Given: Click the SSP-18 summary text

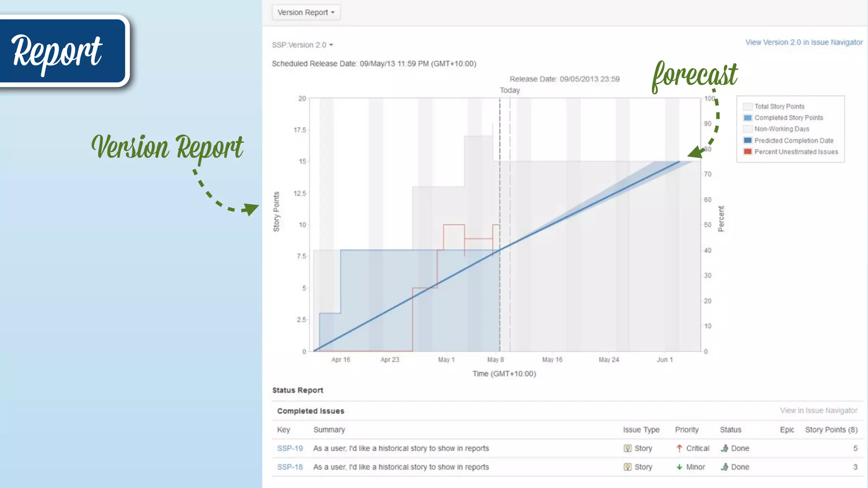Looking at the screenshot, I should click(x=401, y=467).
